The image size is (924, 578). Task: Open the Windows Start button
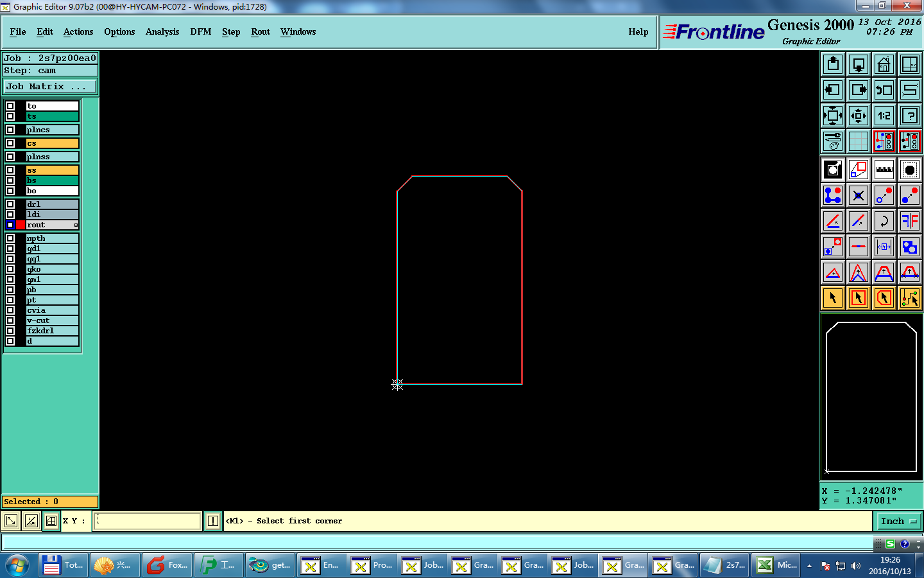click(17, 565)
